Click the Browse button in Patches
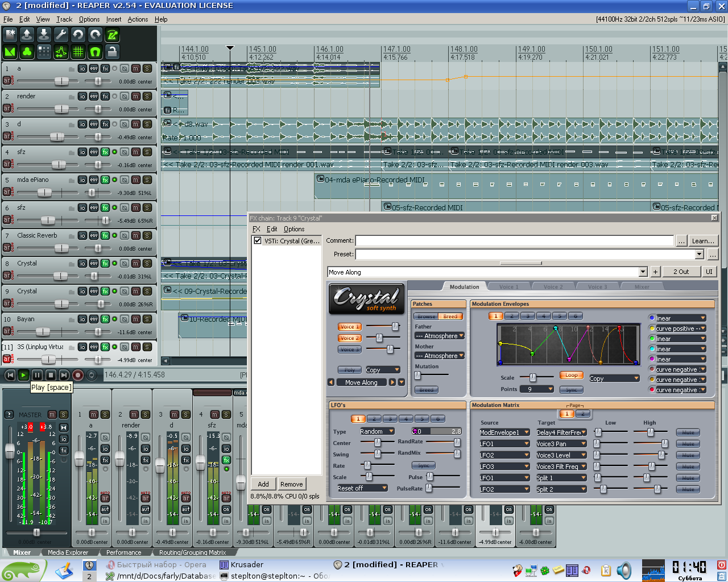This screenshot has height=582, width=728. (426, 317)
